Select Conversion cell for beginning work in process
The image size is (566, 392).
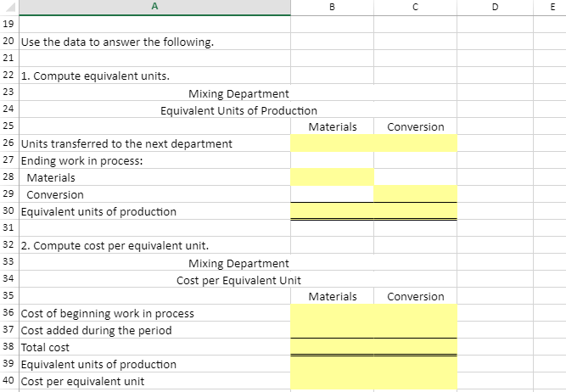415,313
